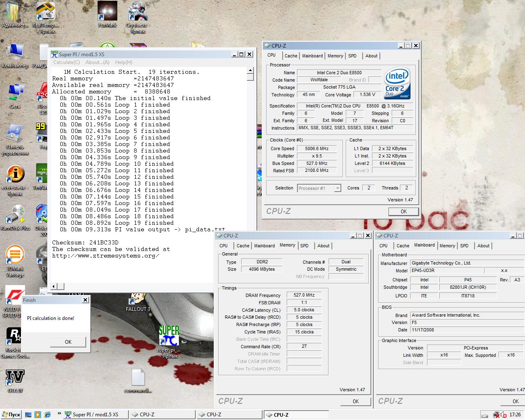Screen dimensions: 525x420
Task: Click the Core Speed value 5006.6 MHz
Action: 317,148
